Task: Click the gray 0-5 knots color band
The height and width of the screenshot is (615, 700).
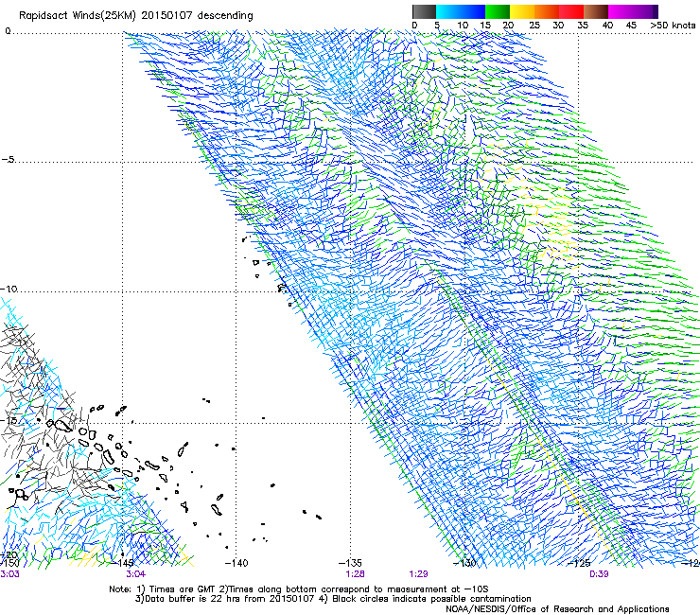Action: tap(424, 11)
